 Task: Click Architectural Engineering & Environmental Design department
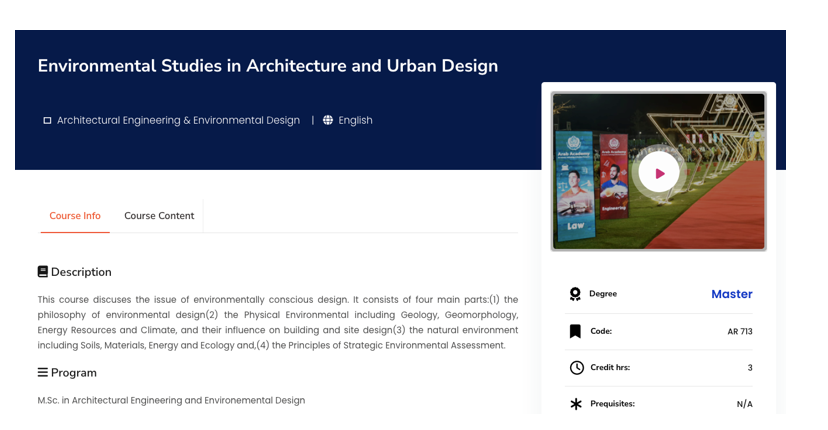178,120
